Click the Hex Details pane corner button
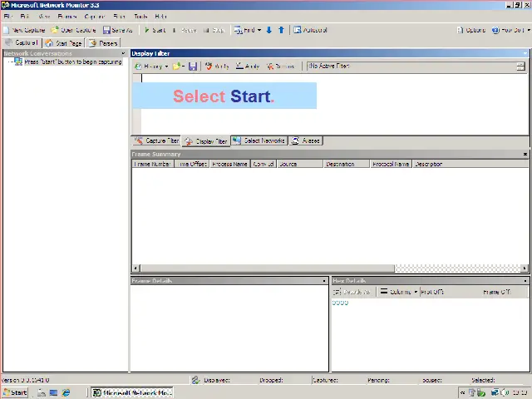Image resolution: width=532 pixels, height=399 pixels. tap(525, 281)
